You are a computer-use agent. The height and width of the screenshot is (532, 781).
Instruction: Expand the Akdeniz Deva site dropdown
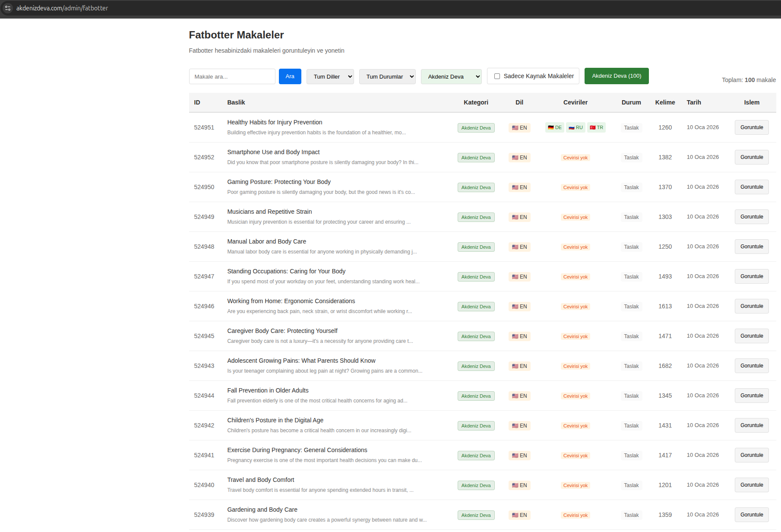click(x=451, y=76)
